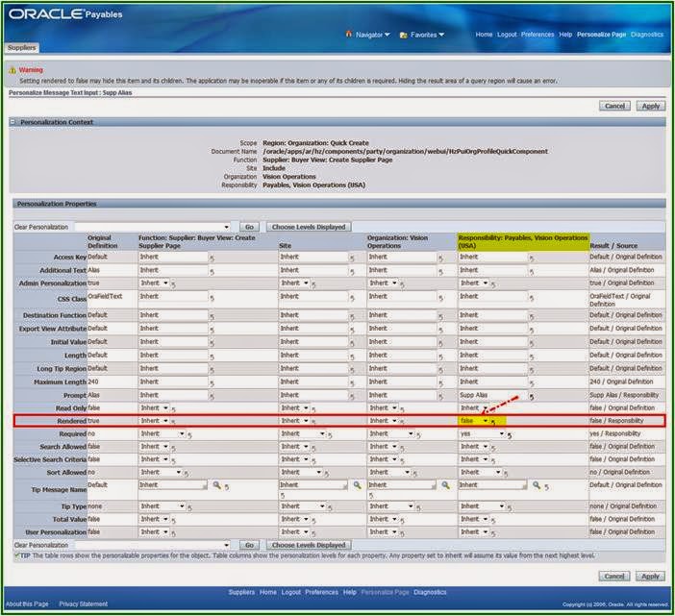Open the Favorites menu
Viewport: 675px width, 616px height.
pyautogui.click(x=427, y=35)
